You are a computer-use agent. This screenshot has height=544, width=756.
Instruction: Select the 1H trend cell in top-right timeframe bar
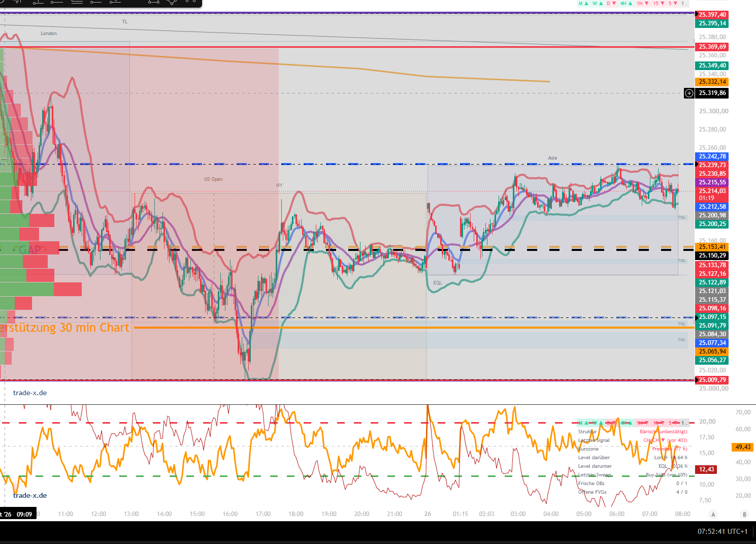pos(642,4)
